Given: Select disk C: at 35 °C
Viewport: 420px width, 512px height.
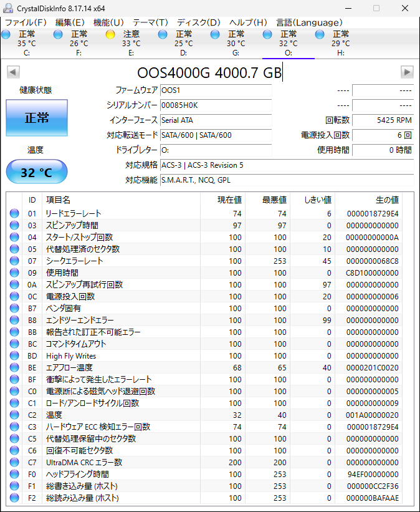Looking at the screenshot, I should (x=27, y=43).
